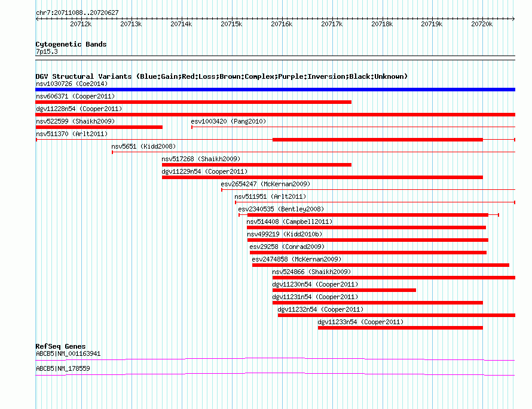This screenshot has width=532, height=409.
Task: Click the 20718k ruler position label
Action: pos(382,24)
